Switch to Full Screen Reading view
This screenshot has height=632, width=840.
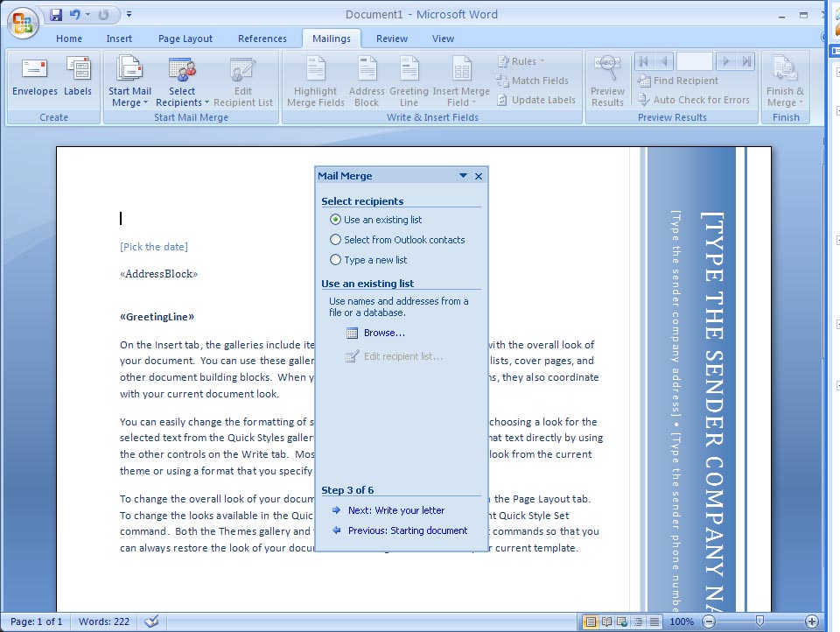click(x=606, y=621)
